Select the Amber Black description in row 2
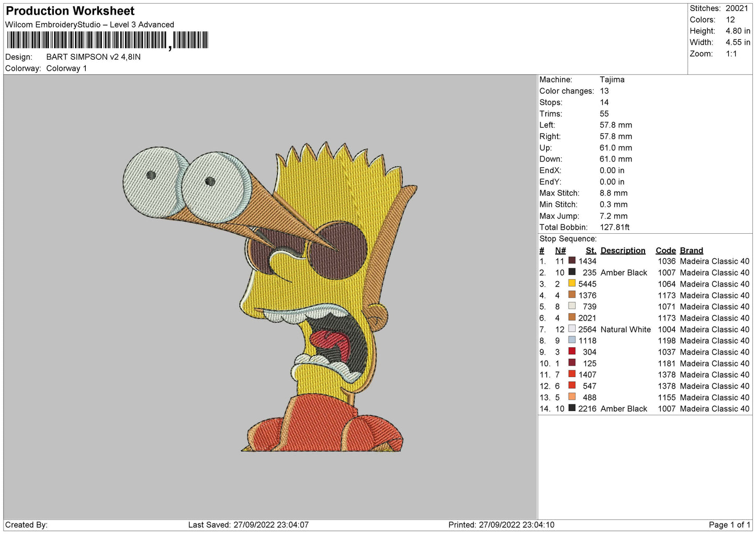The image size is (756, 534). click(624, 272)
